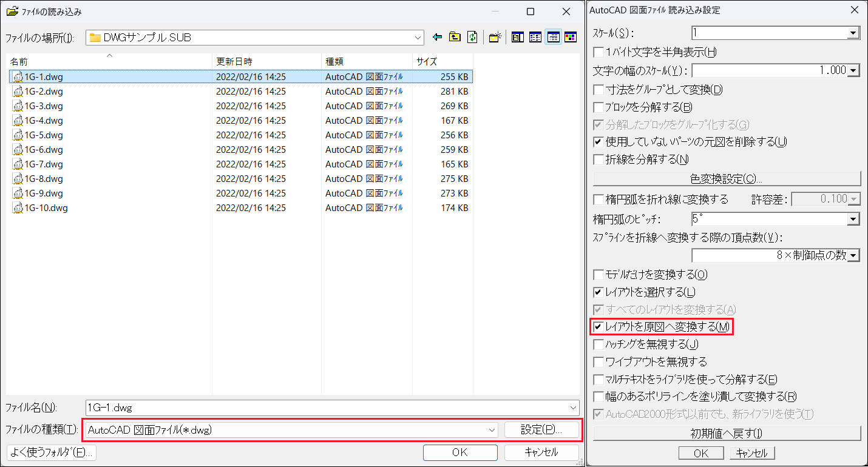Enable モデルだけを変換する checkbox
The height and width of the screenshot is (467, 868).
coord(598,275)
